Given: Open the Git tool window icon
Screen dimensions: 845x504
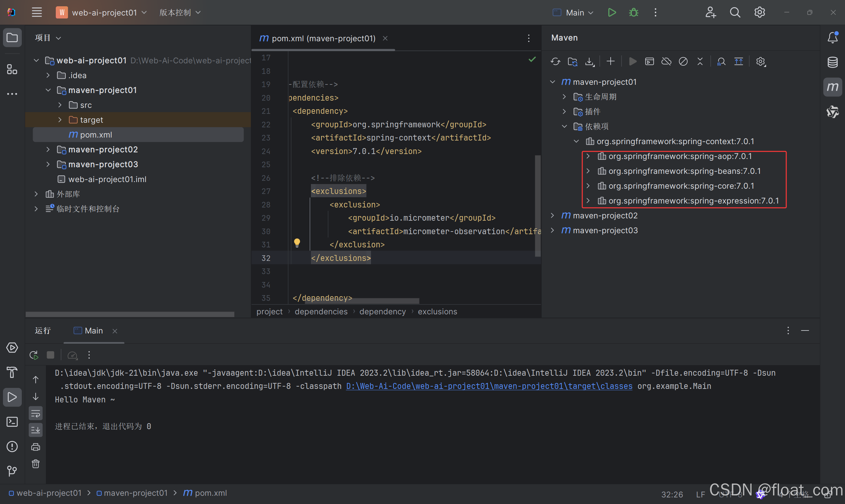Looking at the screenshot, I should 12,471.
